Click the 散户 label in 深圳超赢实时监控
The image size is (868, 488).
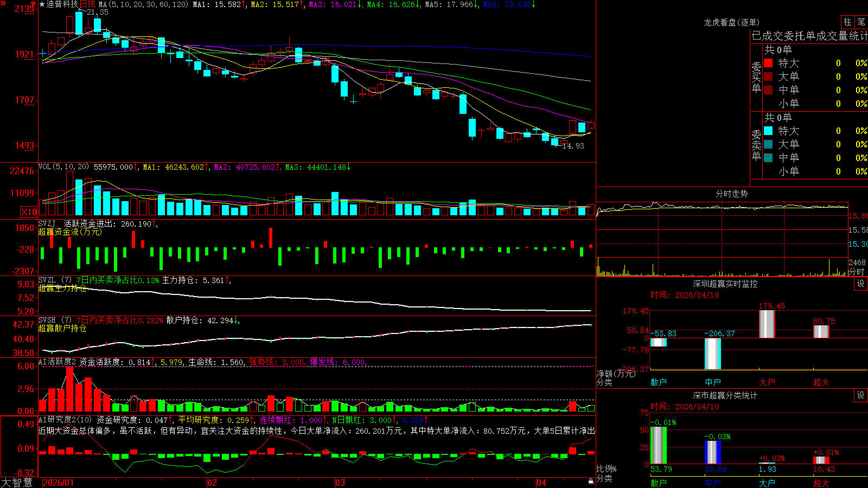(659, 382)
